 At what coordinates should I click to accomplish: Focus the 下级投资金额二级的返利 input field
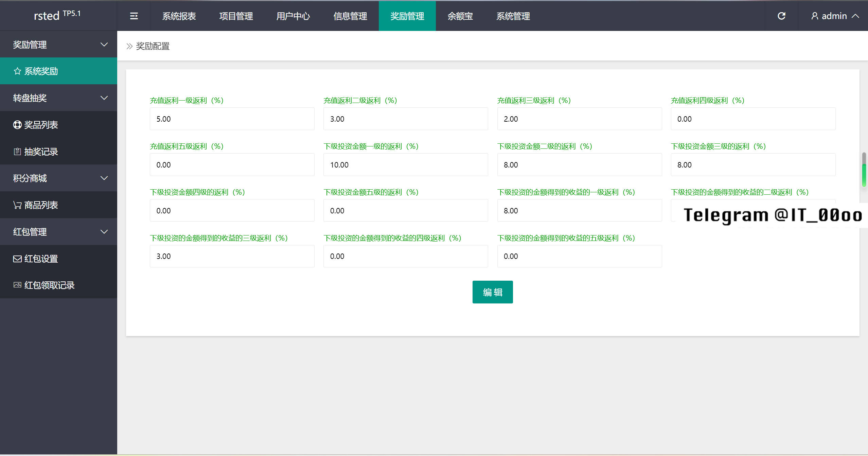coord(580,165)
